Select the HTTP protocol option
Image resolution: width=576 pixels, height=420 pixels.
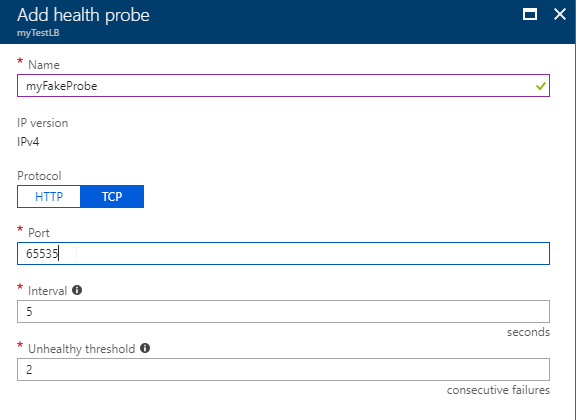coord(49,197)
